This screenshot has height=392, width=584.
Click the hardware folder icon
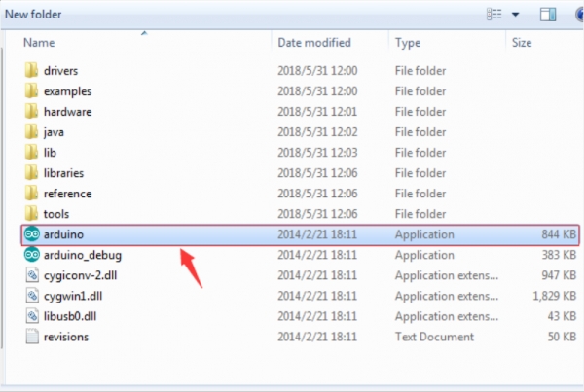(x=32, y=111)
